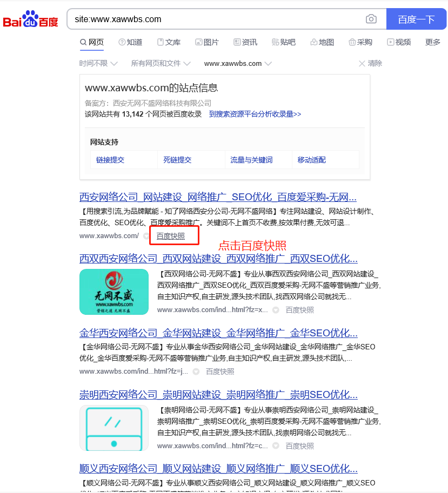Open the 顺义西安网络公司 result title
The height and width of the screenshot is (493, 448).
click(x=218, y=469)
